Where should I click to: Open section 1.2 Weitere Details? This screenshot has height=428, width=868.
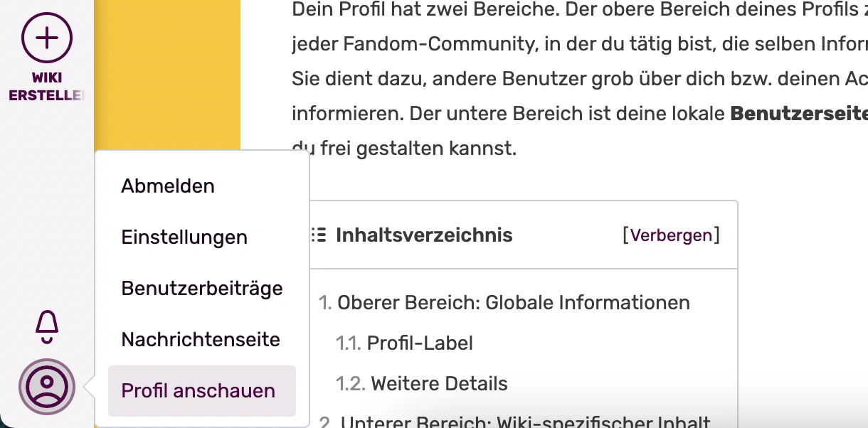point(439,384)
